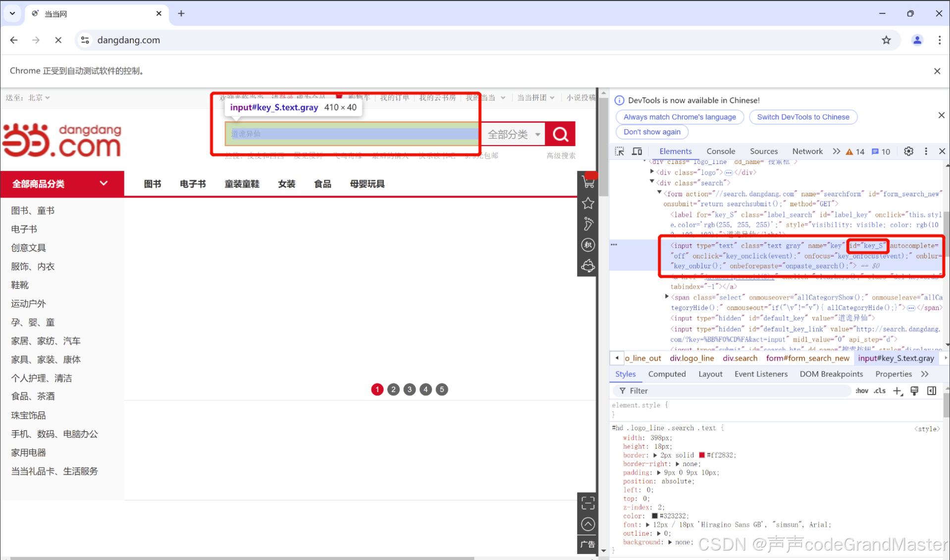Expand the div class="logo" node
Viewport: 950px width, 560px height.
click(652, 172)
